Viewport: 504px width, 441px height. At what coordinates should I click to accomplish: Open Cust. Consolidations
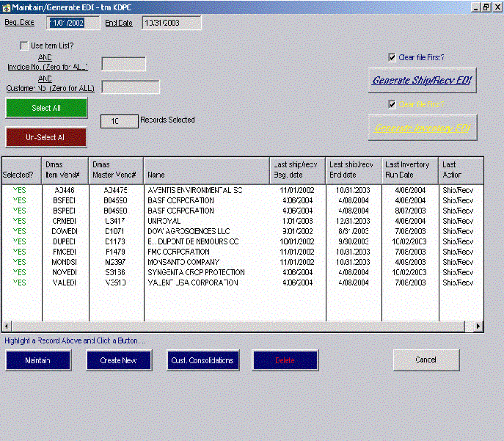pyautogui.click(x=202, y=360)
